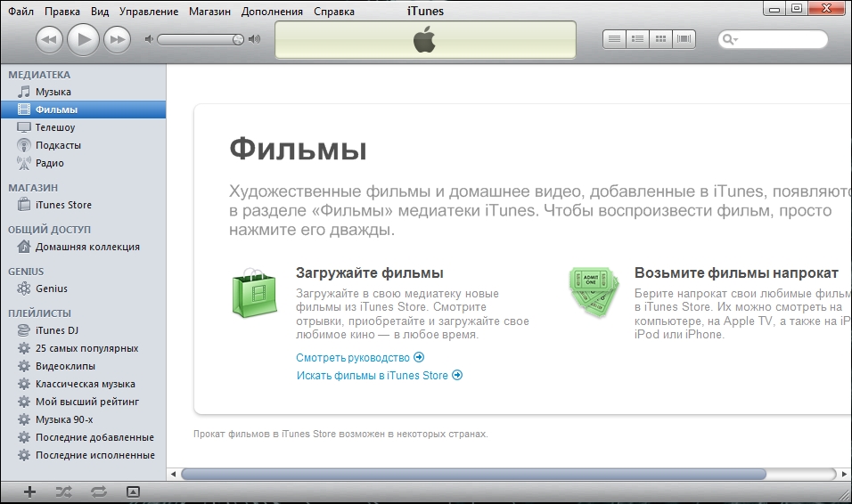Click the high-volume speaker icon
The width and height of the screenshot is (852, 504).
(254, 39)
